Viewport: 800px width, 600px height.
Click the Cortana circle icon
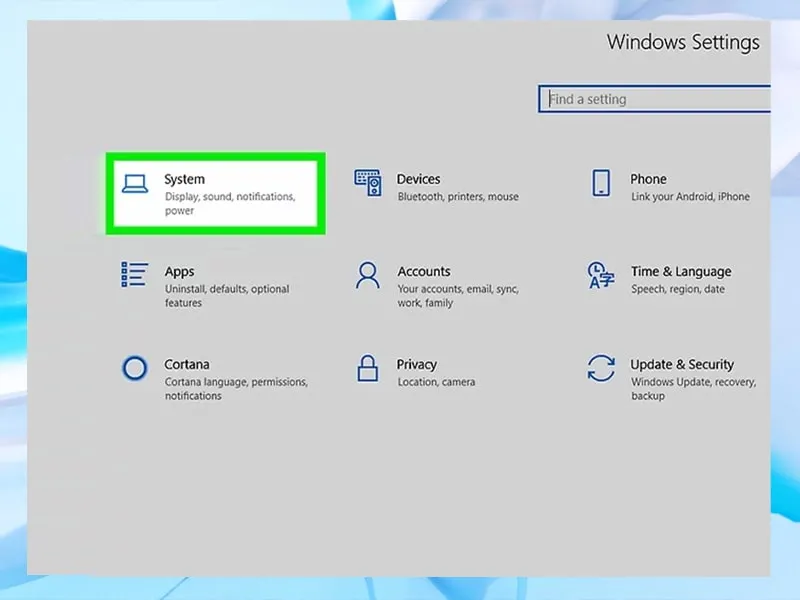coord(134,368)
